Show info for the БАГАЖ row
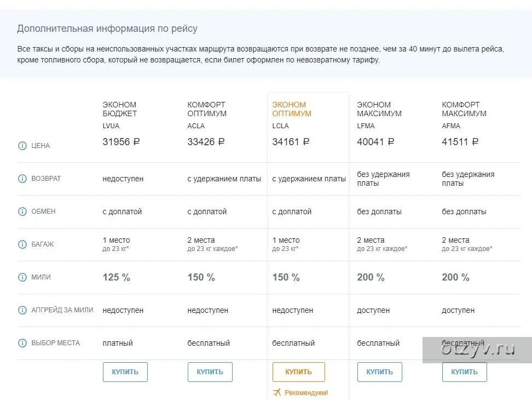Image resolution: width=532 pixels, height=400 pixels. pyautogui.click(x=22, y=244)
